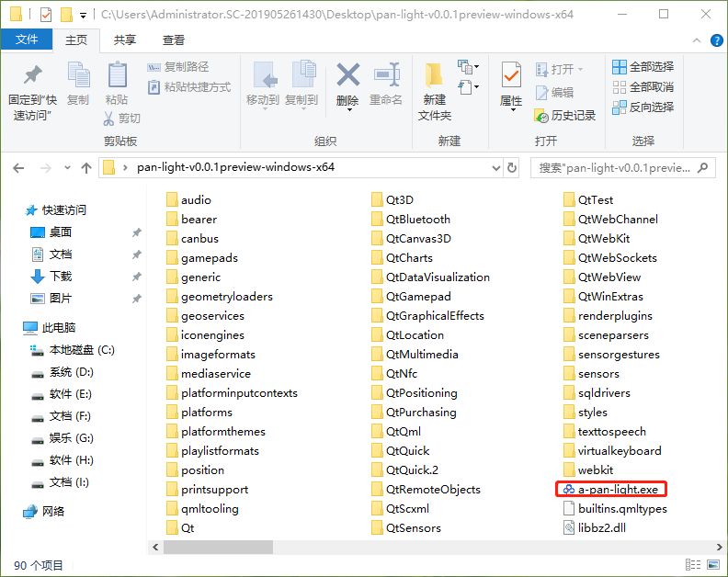Click the Copy icon in the ribbon
This screenshot has width=728, height=577.
pos(78,75)
